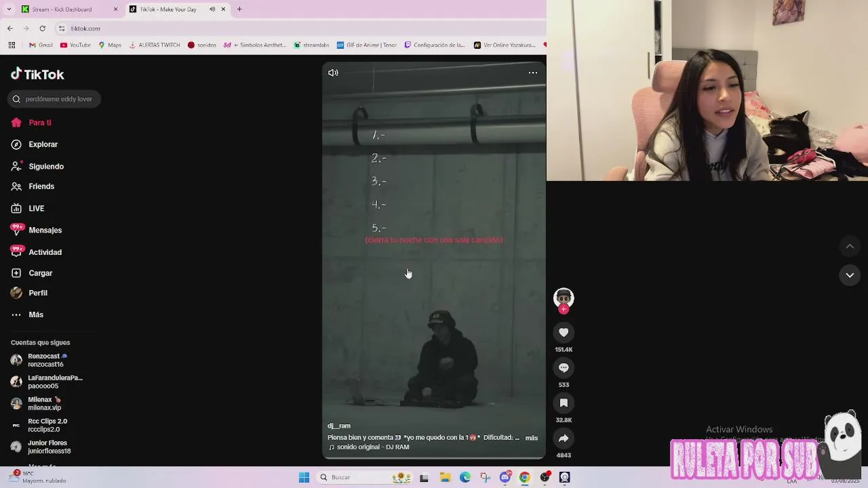This screenshot has width=868, height=488.
Task: Go back in browser history
Action: (x=10, y=28)
